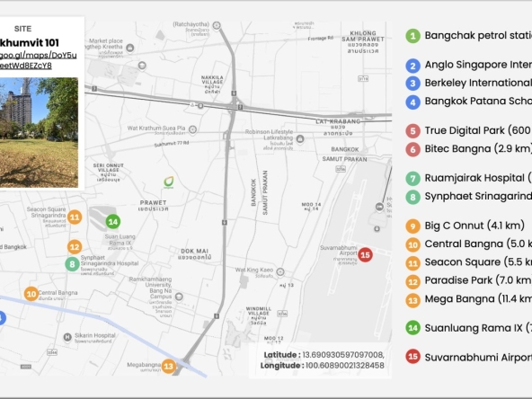Open the goo.gl/maps site link

click(38, 60)
